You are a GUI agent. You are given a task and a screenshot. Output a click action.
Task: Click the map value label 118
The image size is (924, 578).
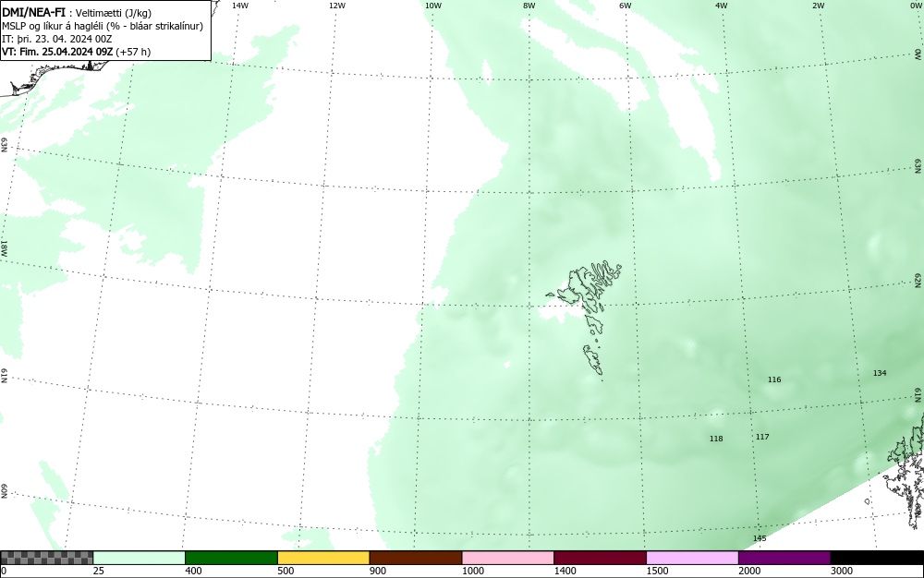[716, 439]
